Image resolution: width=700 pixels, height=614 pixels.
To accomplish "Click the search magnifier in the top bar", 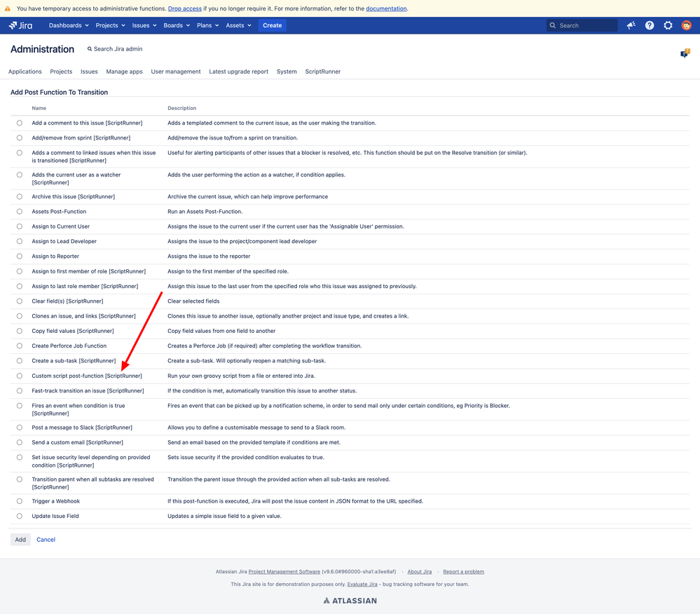I will click(553, 25).
